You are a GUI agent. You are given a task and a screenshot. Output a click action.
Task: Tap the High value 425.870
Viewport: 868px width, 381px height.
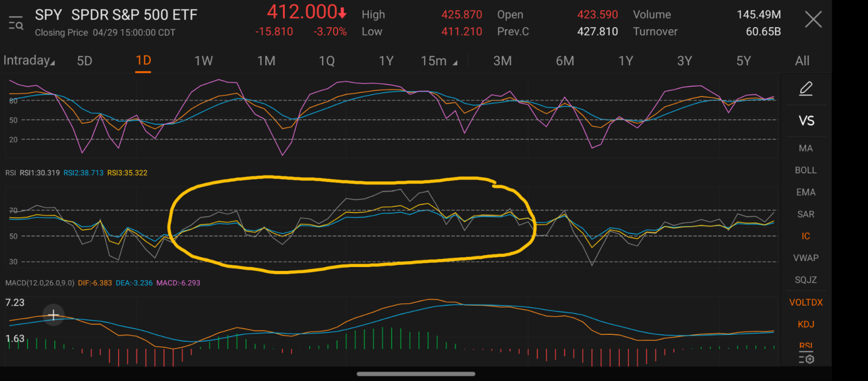(x=462, y=15)
